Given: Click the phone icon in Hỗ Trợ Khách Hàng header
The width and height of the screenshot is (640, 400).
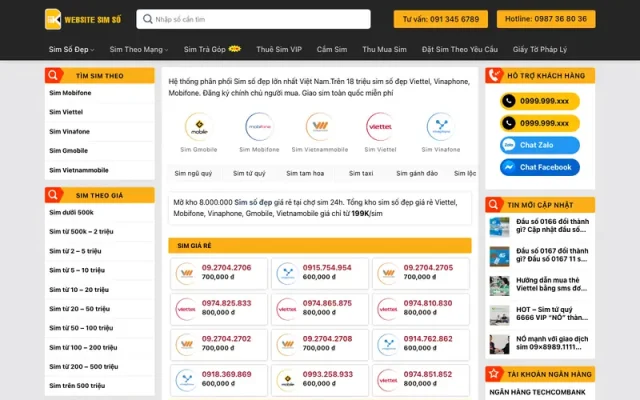Looking at the screenshot, I should click(x=494, y=76).
